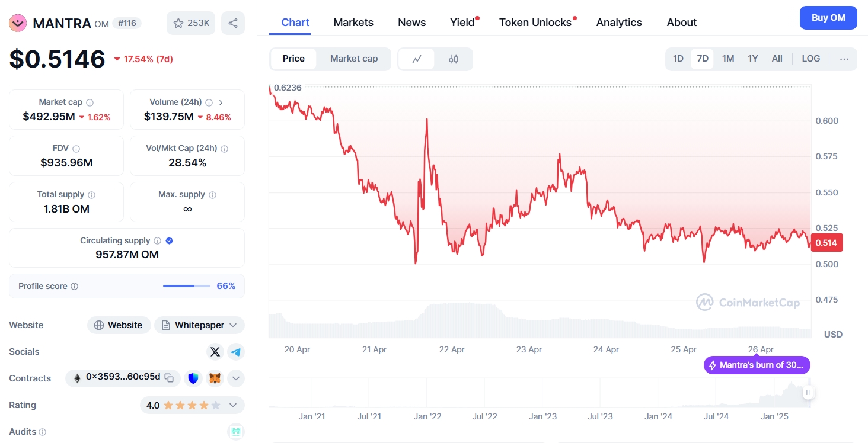Viewport: 868px width, 443px height.
Task: Open the Analytics tab
Action: [619, 23]
